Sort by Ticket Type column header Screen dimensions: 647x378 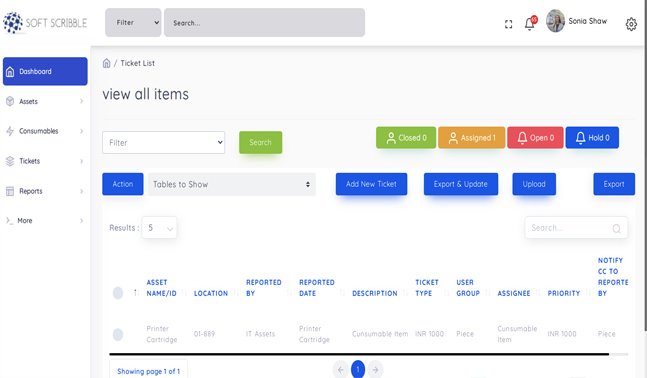[x=427, y=288]
